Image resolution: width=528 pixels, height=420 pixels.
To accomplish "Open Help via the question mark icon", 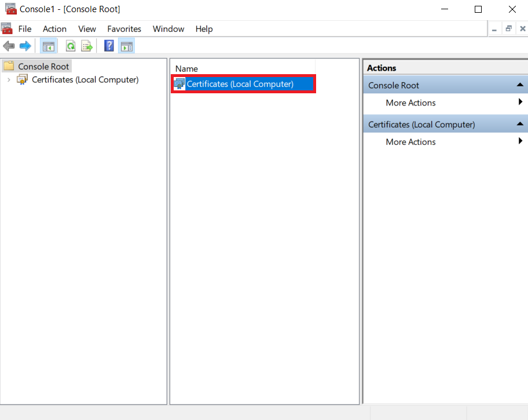I will 109,46.
